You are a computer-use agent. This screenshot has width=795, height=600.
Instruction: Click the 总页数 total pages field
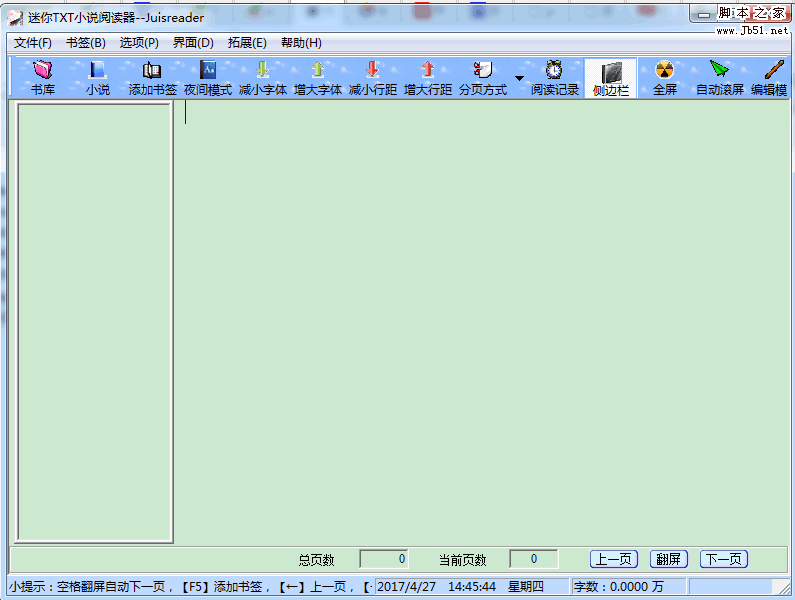click(384, 559)
